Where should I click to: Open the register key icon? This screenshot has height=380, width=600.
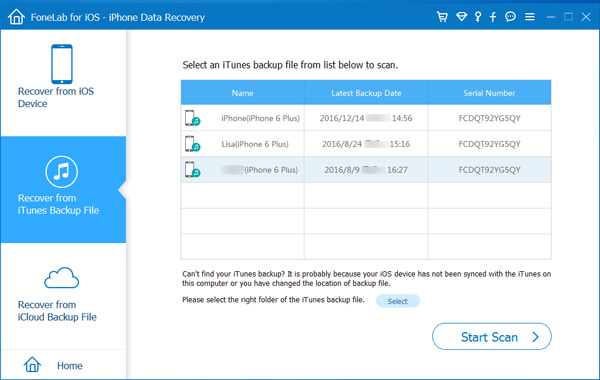(x=478, y=17)
